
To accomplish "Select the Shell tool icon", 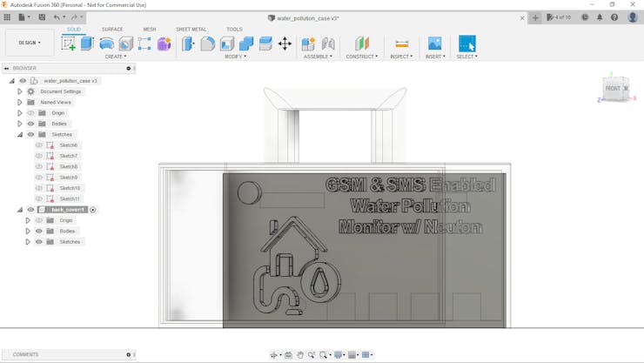I will [227, 44].
